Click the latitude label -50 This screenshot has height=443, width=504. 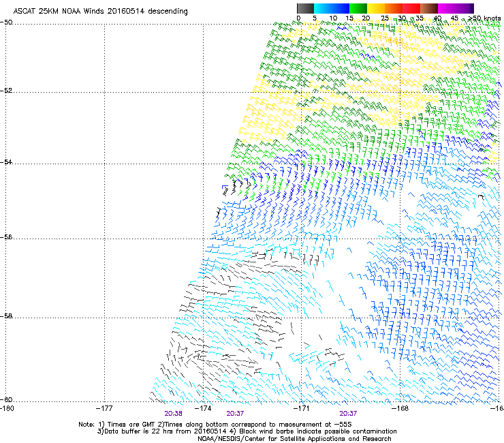coord(6,22)
